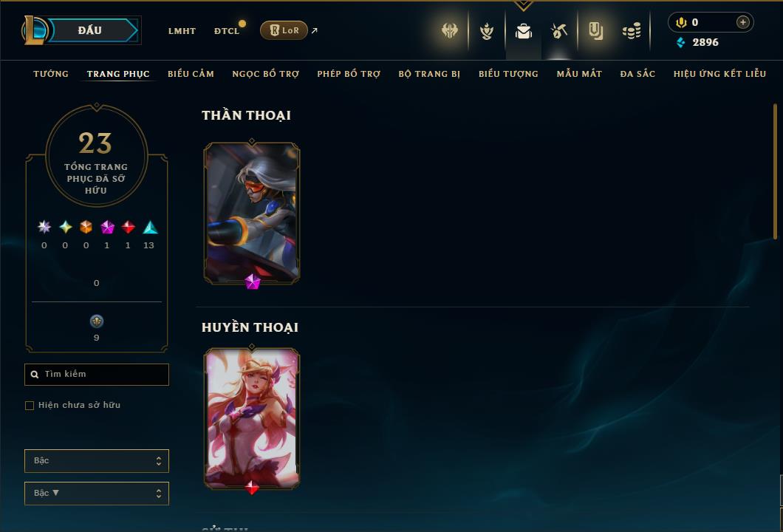Click the League of Legends logo
Image resolution: width=783 pixels, height=532 pixels.
(34, 30)
